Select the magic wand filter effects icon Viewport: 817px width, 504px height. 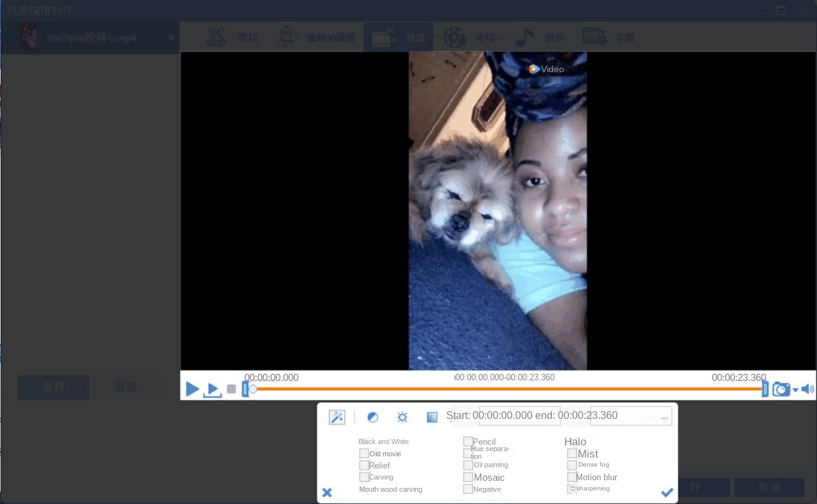tap(337, 417)
